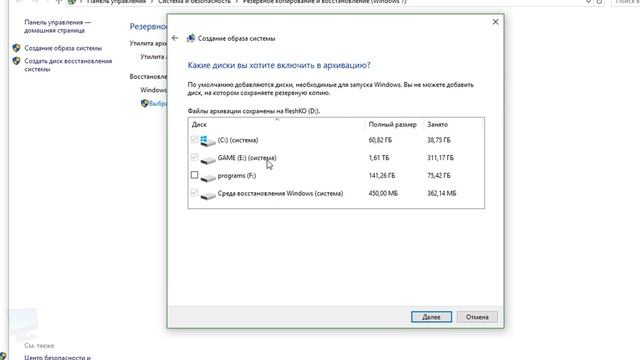Click the 38,75 ГБ used value
Viewport: 640px width, 360px height.
pos(439,140)
